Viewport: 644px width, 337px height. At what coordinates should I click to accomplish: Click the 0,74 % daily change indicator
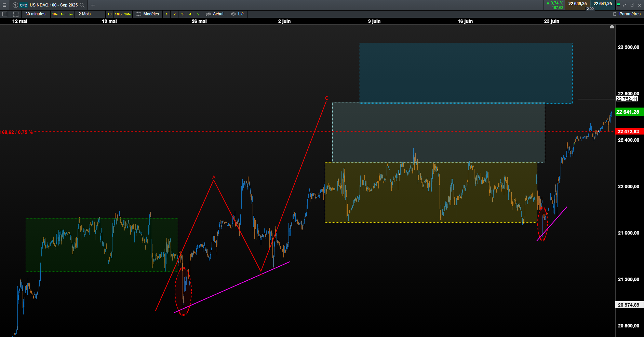555,3
